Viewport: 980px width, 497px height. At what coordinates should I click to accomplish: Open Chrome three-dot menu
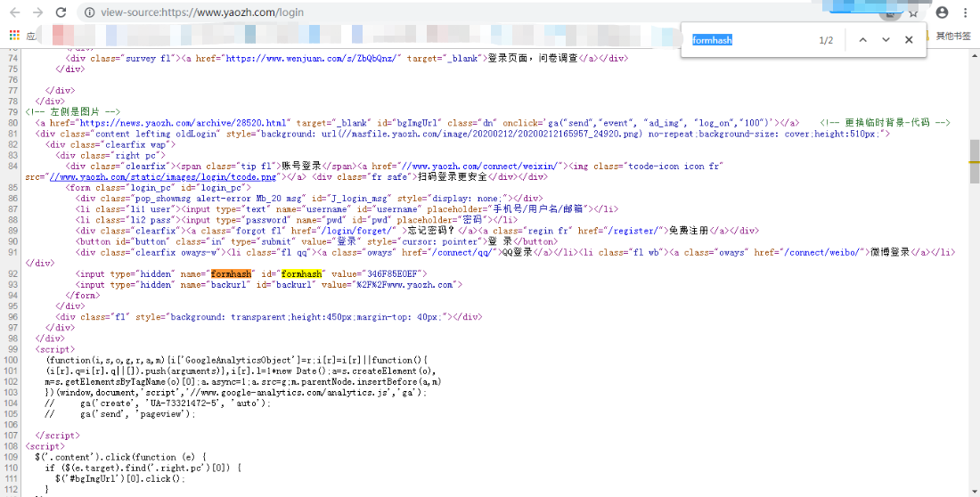(966, 12)
